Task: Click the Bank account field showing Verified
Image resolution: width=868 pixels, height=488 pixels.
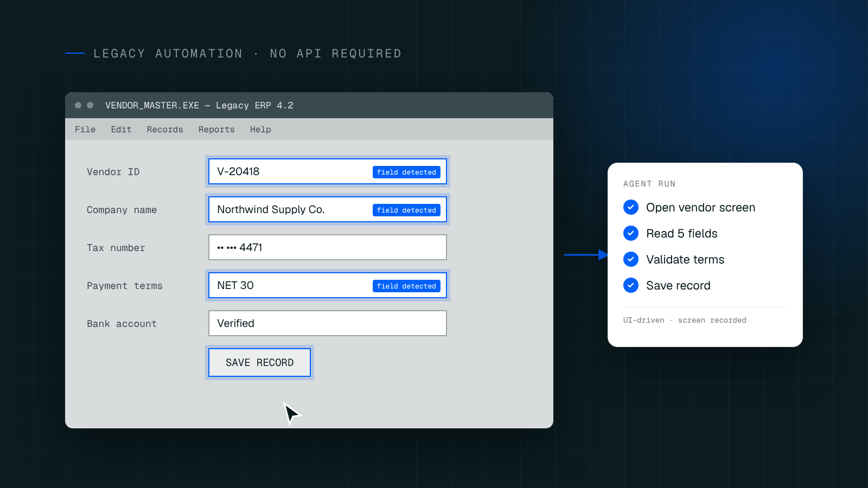Action: click(x=328, y=323)
